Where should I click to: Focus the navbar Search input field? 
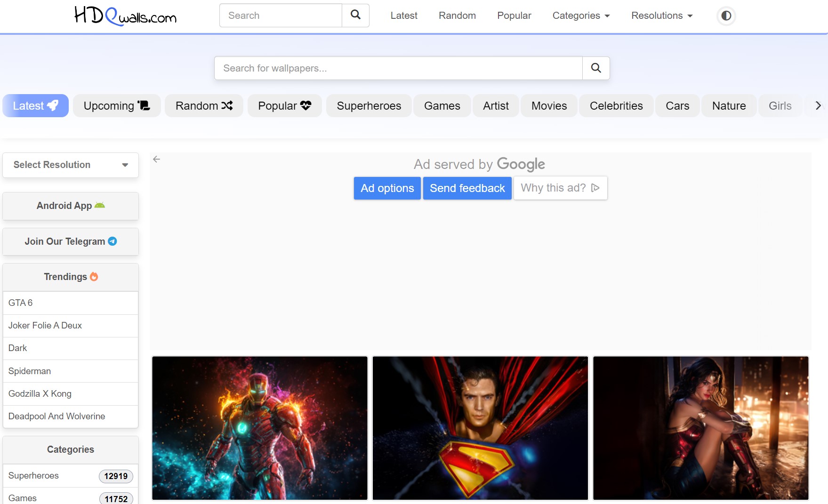tap(281, 16)
